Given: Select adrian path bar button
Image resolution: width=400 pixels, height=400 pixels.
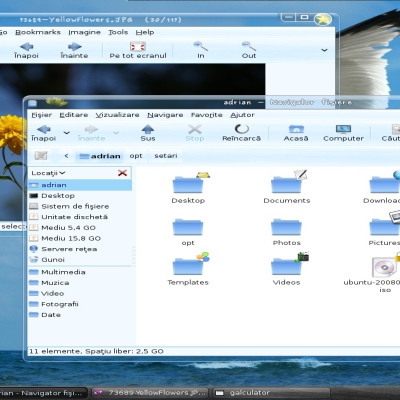Looking at the screenshot, I should 99,156.
